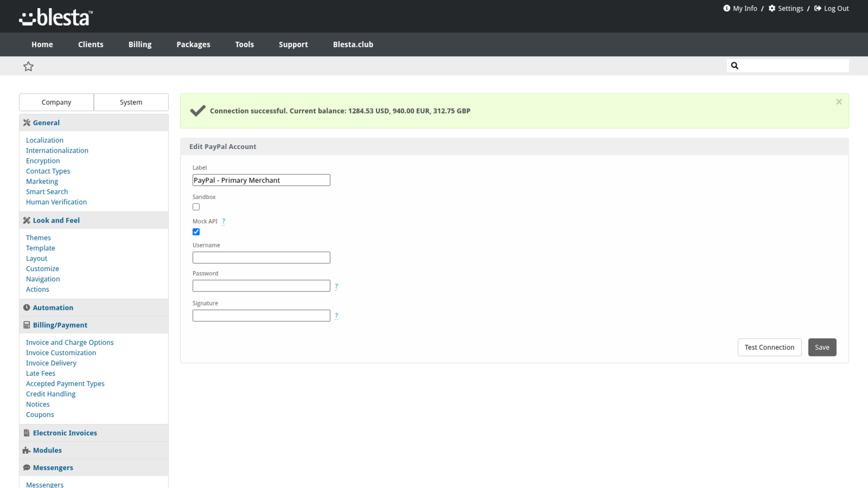868x488 pixels.
Task: Open Invoice and Charge Options
Action: (x=70, y=343)
